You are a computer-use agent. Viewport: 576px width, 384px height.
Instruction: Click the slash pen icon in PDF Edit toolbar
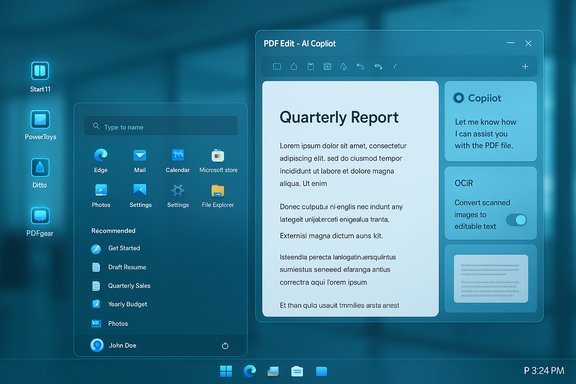point(395,67)
